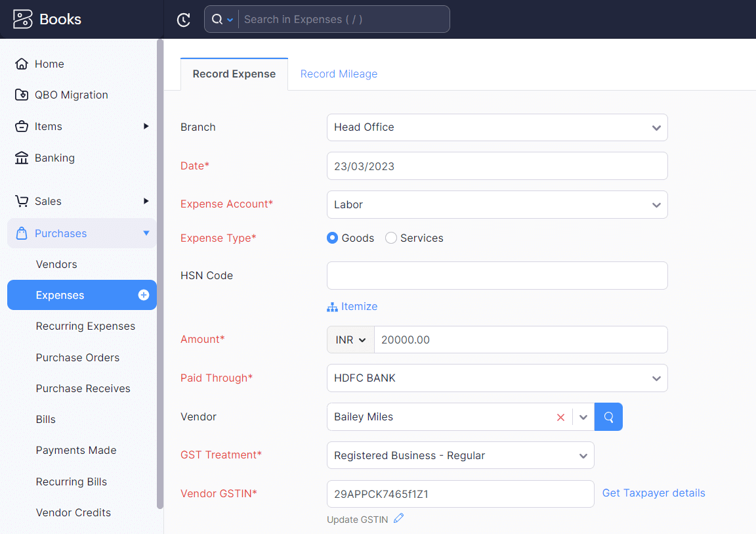Select the Goods expense type option
Viewport: 756px width, 534px height.
point(332,238)
